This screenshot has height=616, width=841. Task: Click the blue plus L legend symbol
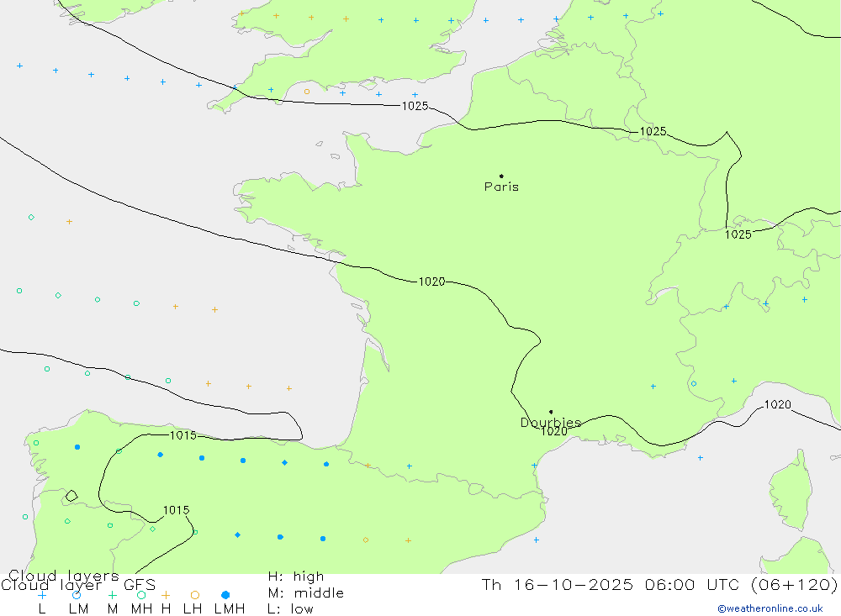tap(42, 595)
